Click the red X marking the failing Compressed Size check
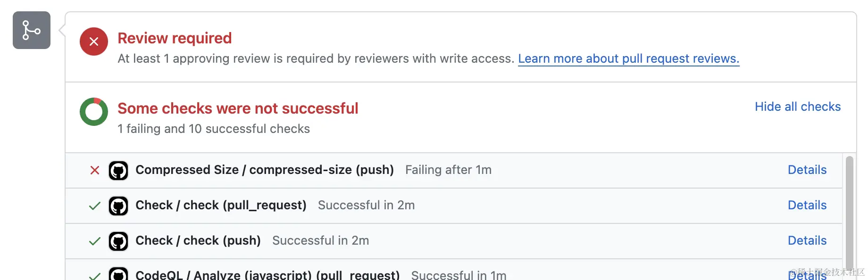Viewport: 868px width, 280px height. tap(94, 170)
